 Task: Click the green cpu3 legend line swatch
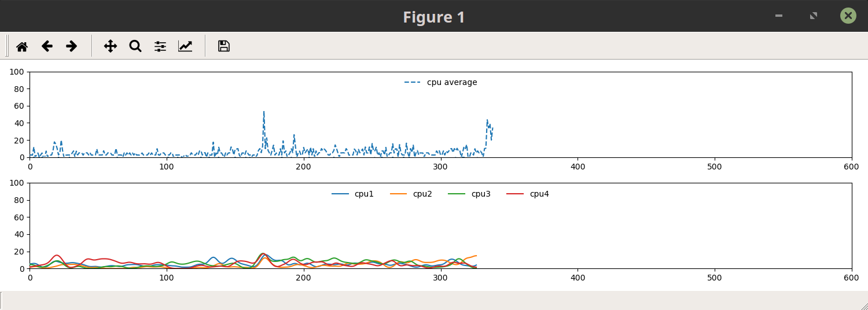click(x=457, y=194)
